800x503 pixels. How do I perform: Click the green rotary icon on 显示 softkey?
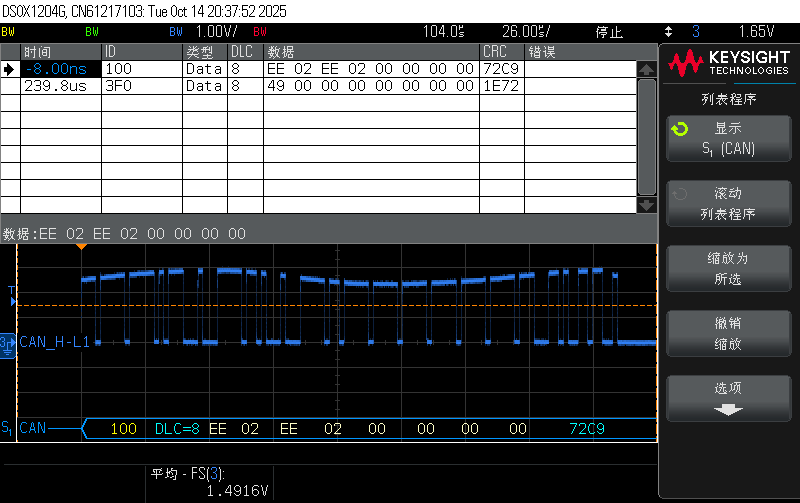pos(680,129)
